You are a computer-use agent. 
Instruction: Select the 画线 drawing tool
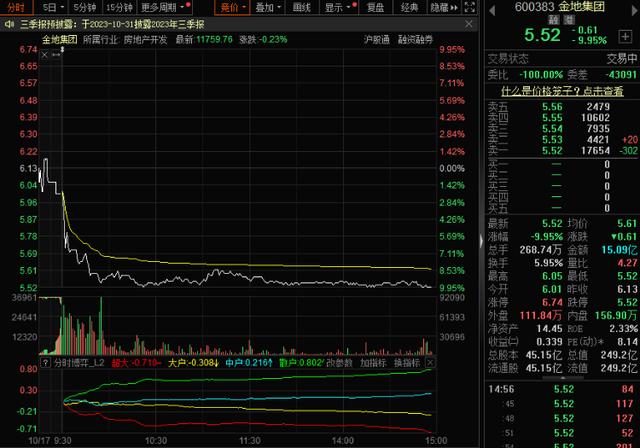[302, 7]
